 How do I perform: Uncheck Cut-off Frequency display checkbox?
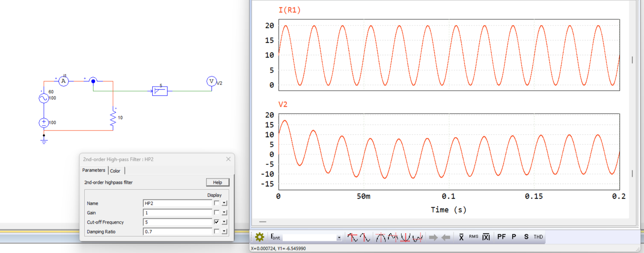216,222
